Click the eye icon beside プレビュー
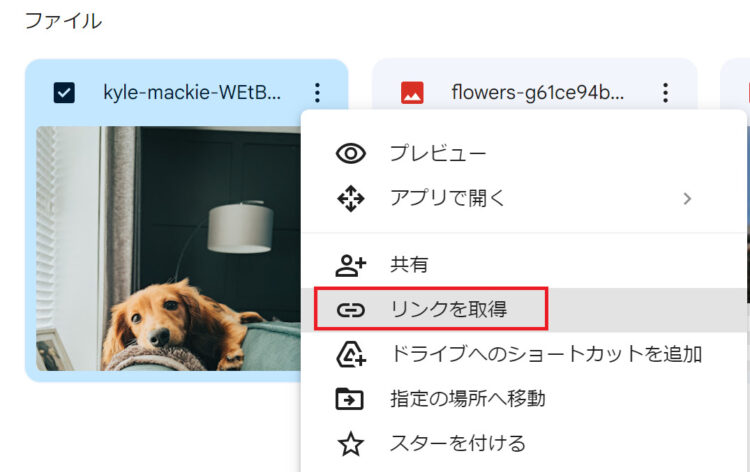 [351, 154]
